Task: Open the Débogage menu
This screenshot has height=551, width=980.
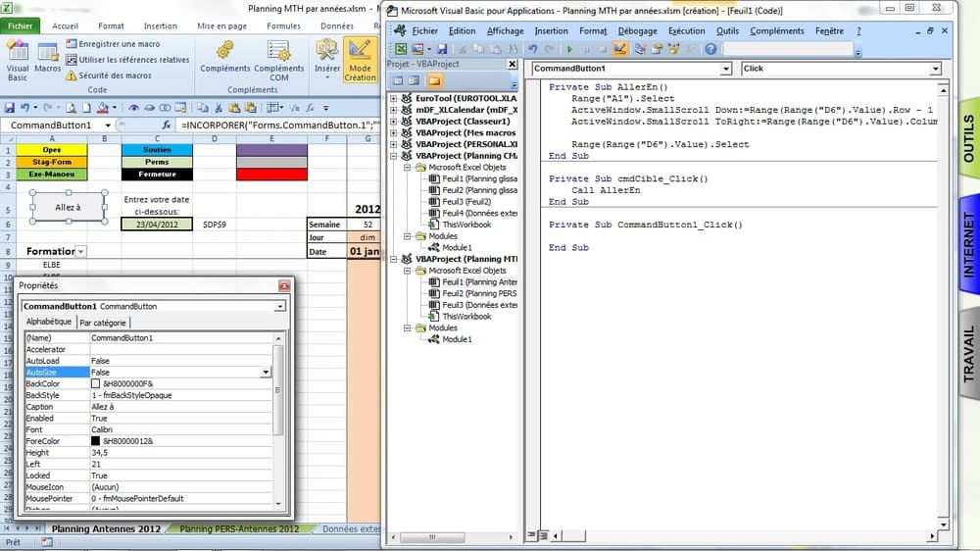Action: (x=638, y=30)
